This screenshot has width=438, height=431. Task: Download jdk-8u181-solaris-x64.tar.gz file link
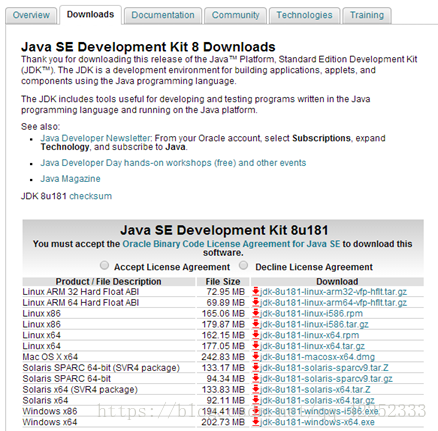coord(317,400)
